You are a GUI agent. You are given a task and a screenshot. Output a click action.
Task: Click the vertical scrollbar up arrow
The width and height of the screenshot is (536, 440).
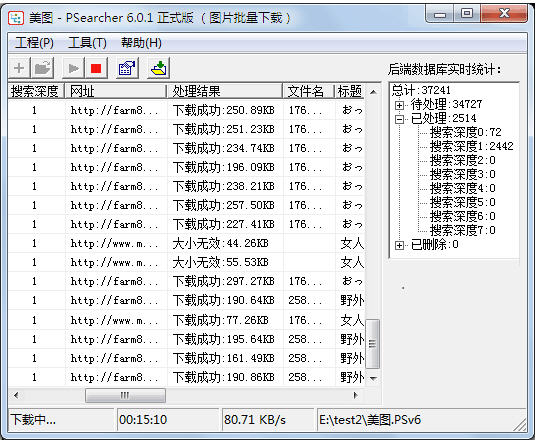[x=373, y=92]
